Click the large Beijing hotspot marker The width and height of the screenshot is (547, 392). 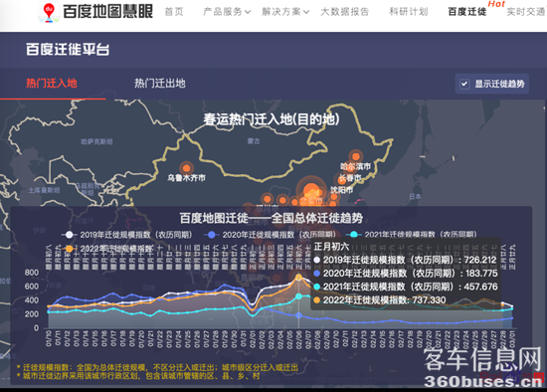coord(311,191)
